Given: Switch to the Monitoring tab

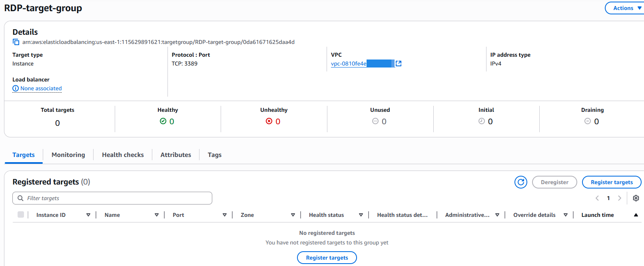Looking at the screenshot, I should pos(68,155).
